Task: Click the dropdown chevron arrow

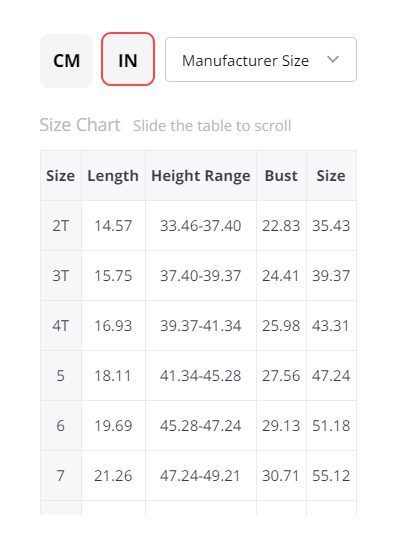Action: tap(333, 59)
